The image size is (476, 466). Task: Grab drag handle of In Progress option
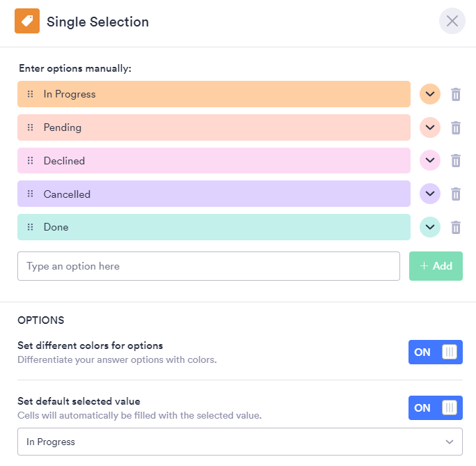coord(30,94)
